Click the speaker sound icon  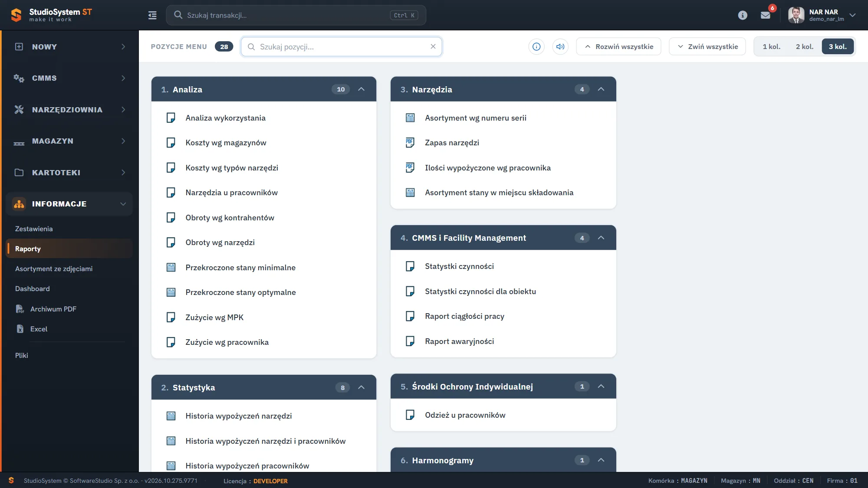560,46
